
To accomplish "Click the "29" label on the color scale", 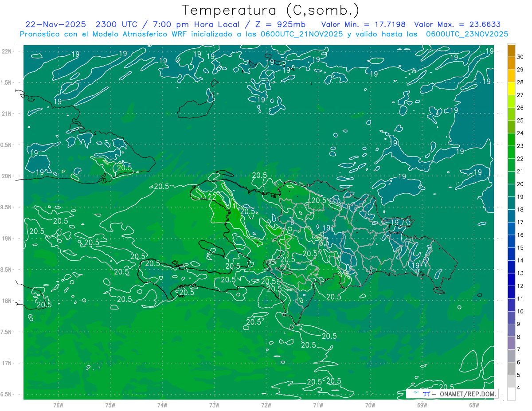I will (x=520, y=70).
